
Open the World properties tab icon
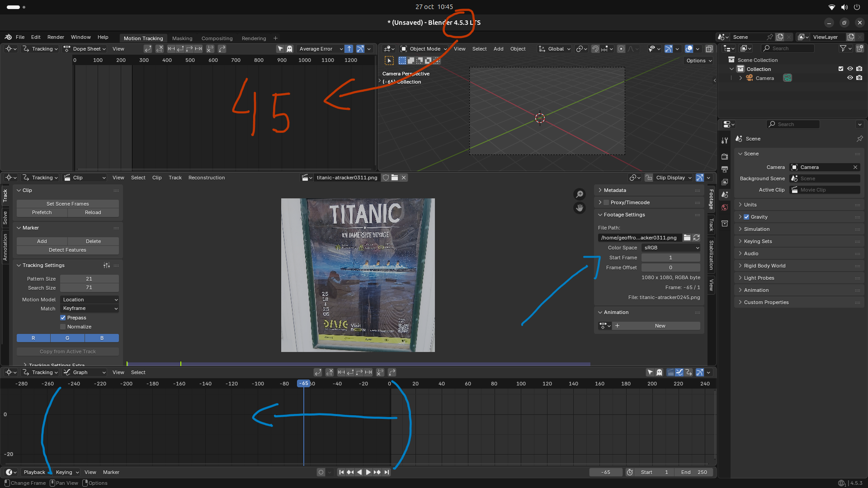pos(725,207)
